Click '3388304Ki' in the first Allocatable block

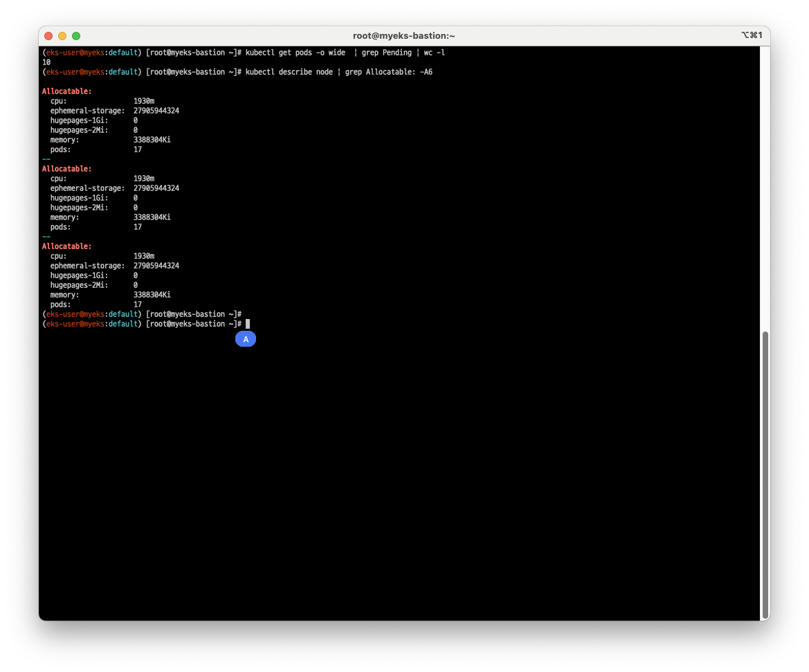coord(152,140)
